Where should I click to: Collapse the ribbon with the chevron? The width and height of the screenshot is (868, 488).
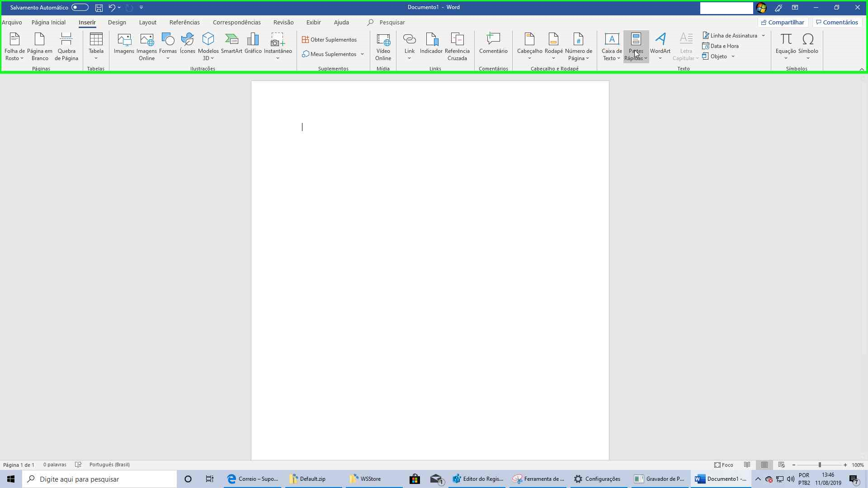[862, 69]
